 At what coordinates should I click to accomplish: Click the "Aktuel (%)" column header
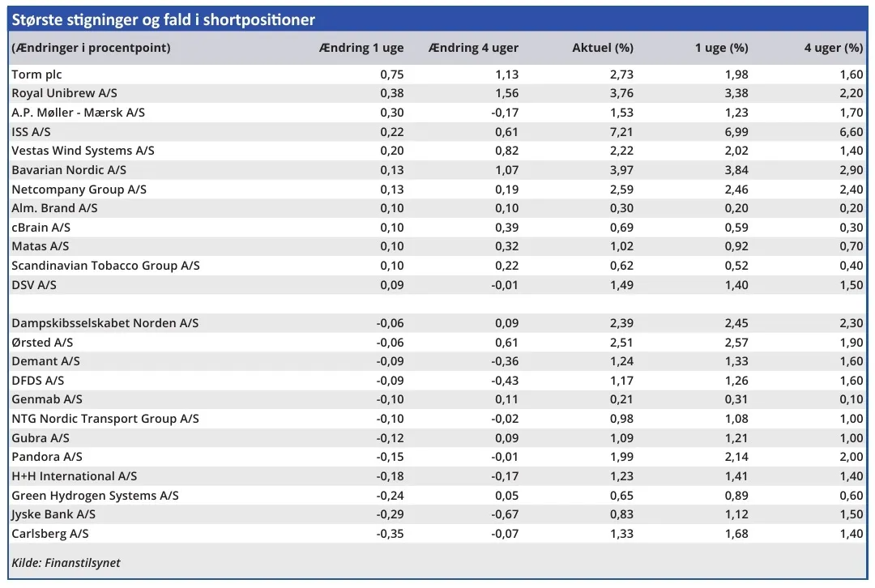pos(603,48)
